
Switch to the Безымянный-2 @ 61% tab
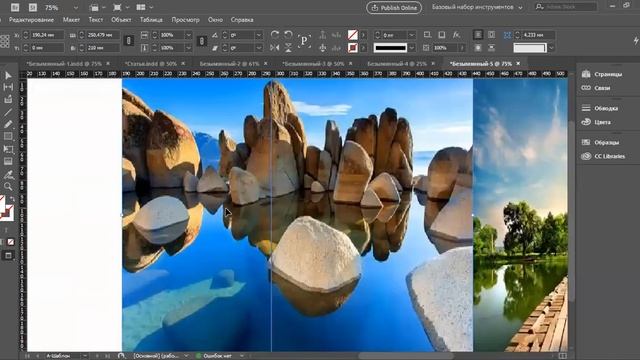point(229,64)
